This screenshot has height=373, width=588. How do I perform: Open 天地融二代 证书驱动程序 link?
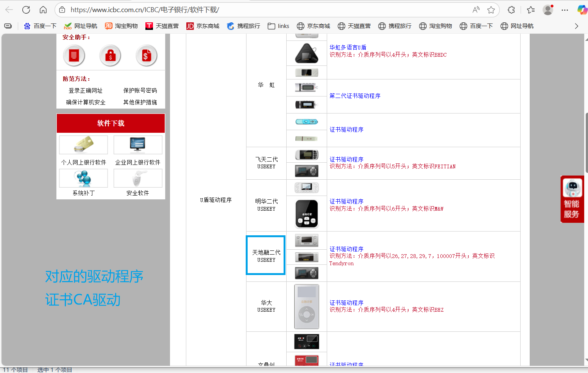pos(346,249)
